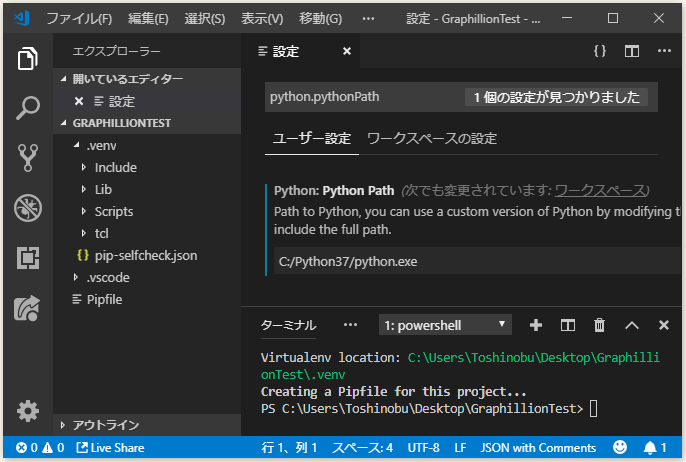The image size is (686, 462).
Task: Open the hidden menu bar items ellipsis
Action: point(368,18)
